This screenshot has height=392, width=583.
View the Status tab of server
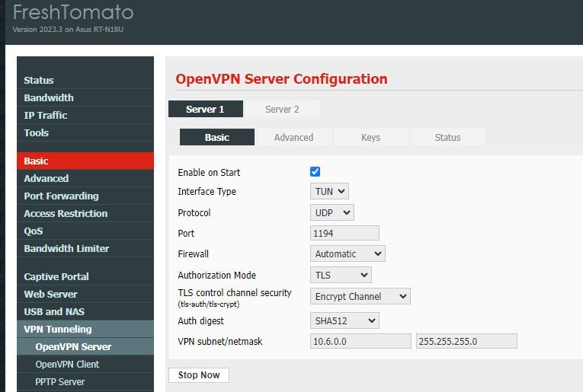point(447,138)
